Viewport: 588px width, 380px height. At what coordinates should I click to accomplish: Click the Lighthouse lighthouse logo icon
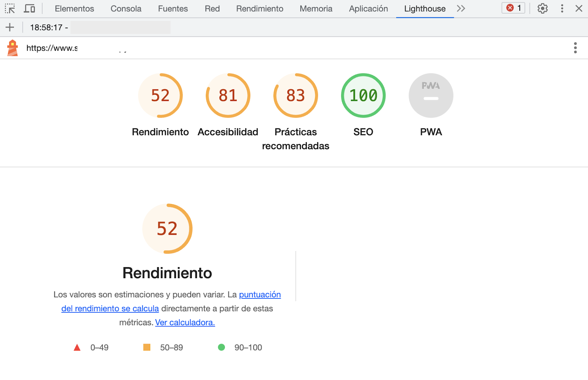click(13, 48)
